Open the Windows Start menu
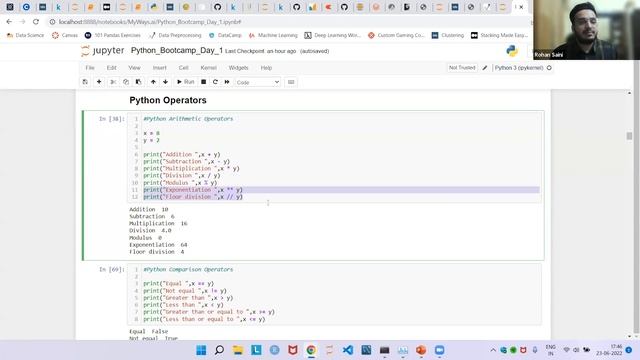 201,350
